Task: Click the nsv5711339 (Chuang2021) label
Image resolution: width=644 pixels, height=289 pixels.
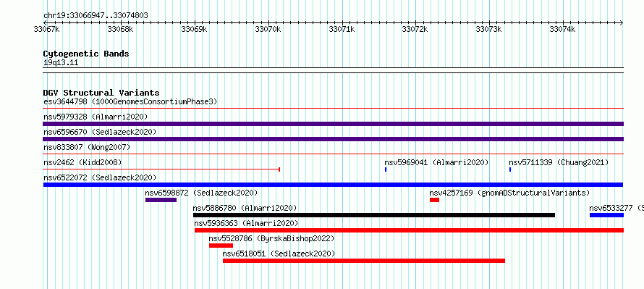Action: pos(559,162)
